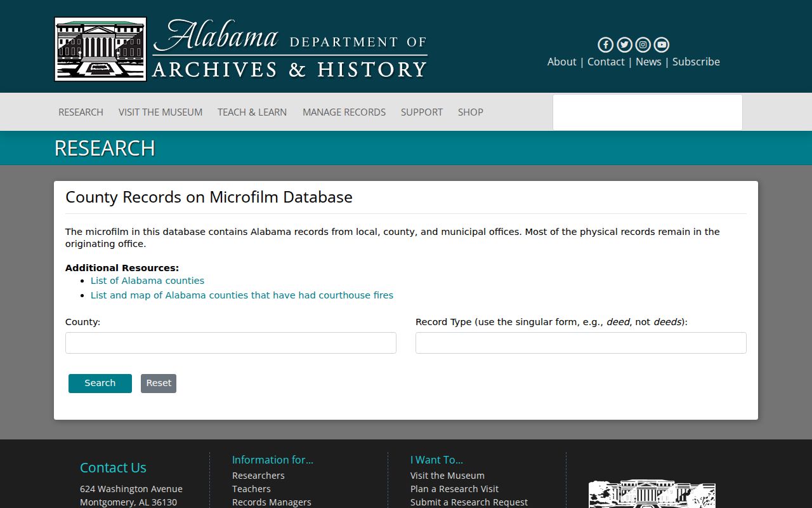Click the Information for... footer heading
Image resolution: width=812 pixels, height=508 pixels.
click(273, 460)
